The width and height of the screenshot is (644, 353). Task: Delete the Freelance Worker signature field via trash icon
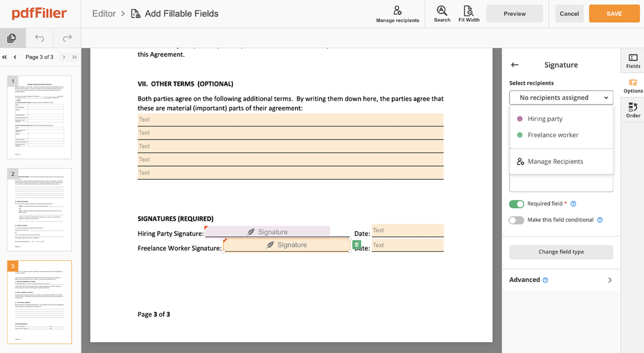(x=356, y=244)
